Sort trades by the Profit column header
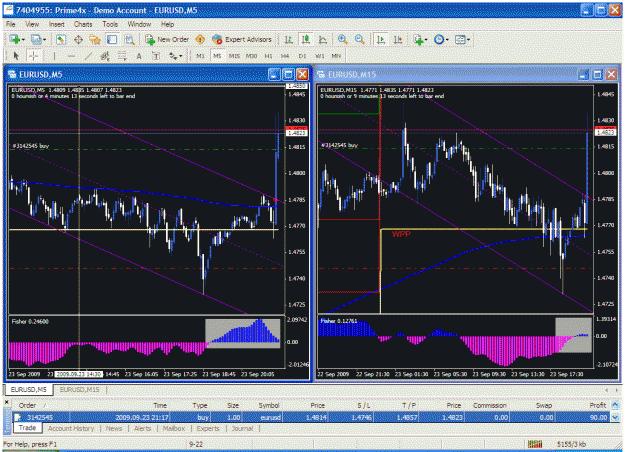The width and height of the screenshot is (625, 452). coord(597,405)
